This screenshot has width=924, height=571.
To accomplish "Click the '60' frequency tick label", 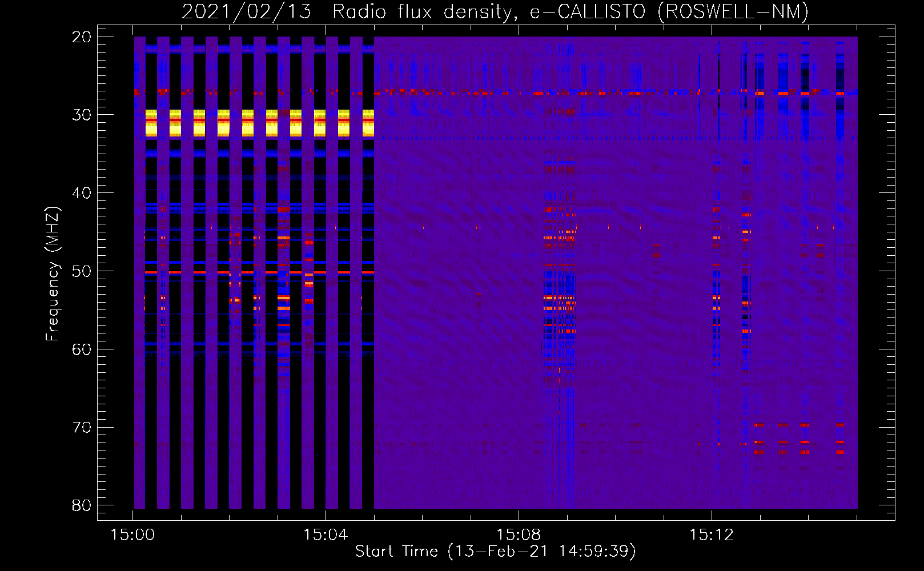I will [82, 349].
